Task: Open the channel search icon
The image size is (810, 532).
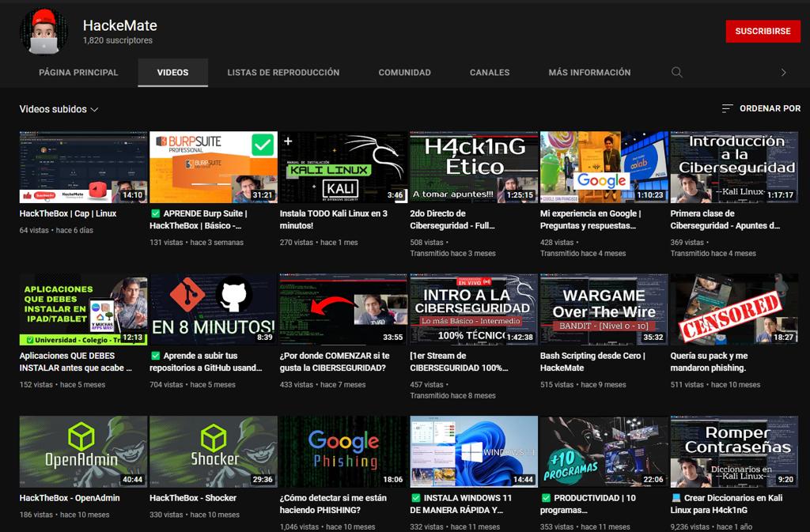Action: (x=676, y=72)
